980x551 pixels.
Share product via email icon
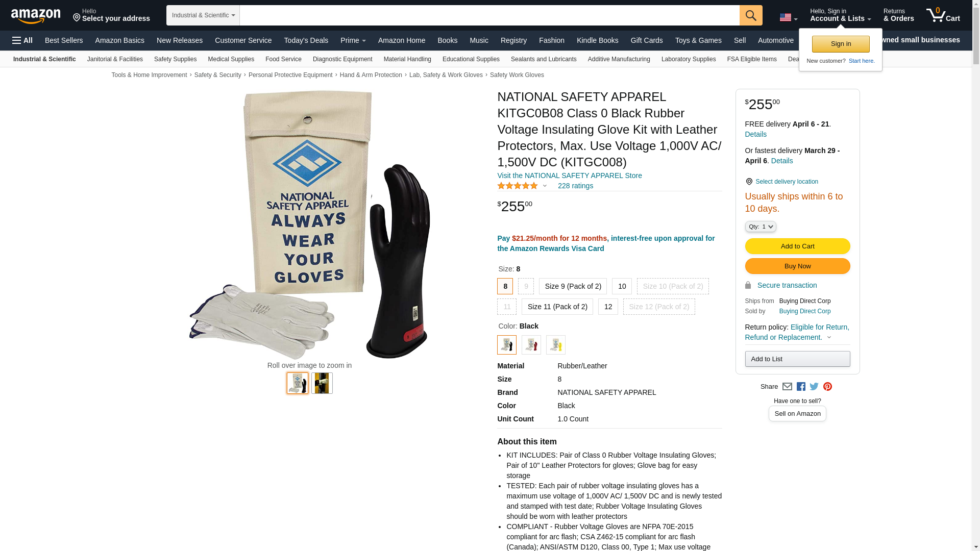[x=787, y=387]
